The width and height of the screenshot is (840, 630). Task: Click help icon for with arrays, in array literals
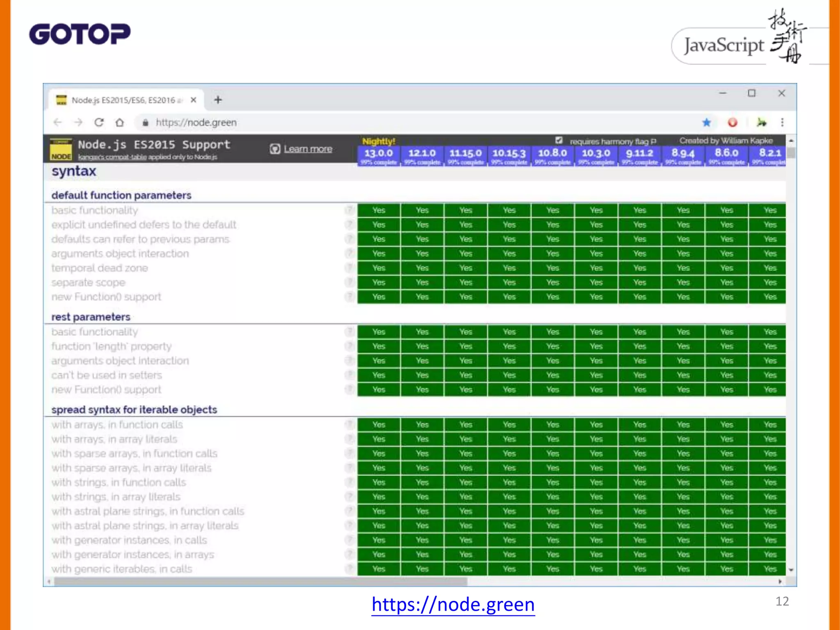pyautogui.click(x=349, y=439)
